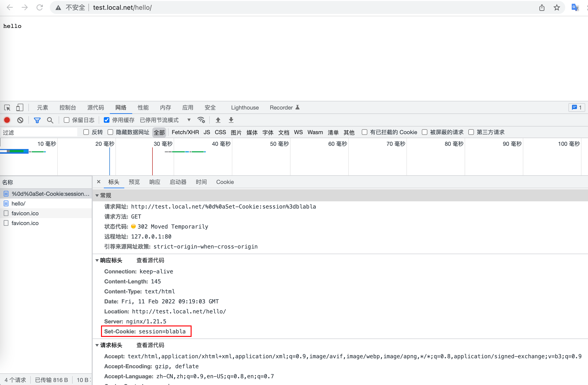The width and height of the screenshot is (588, 385).
Task: Open the Cookie tab in request details
Action: click(x=225, y=182)
